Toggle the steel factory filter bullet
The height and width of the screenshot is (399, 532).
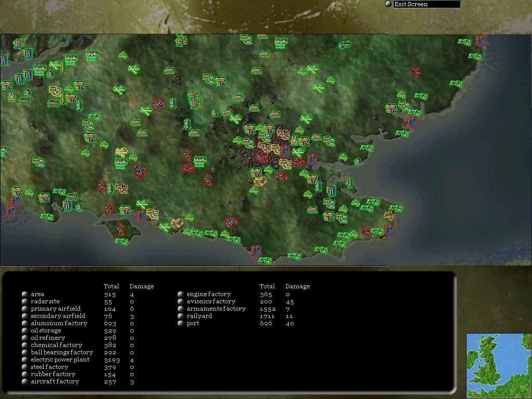tap(25, 367)
